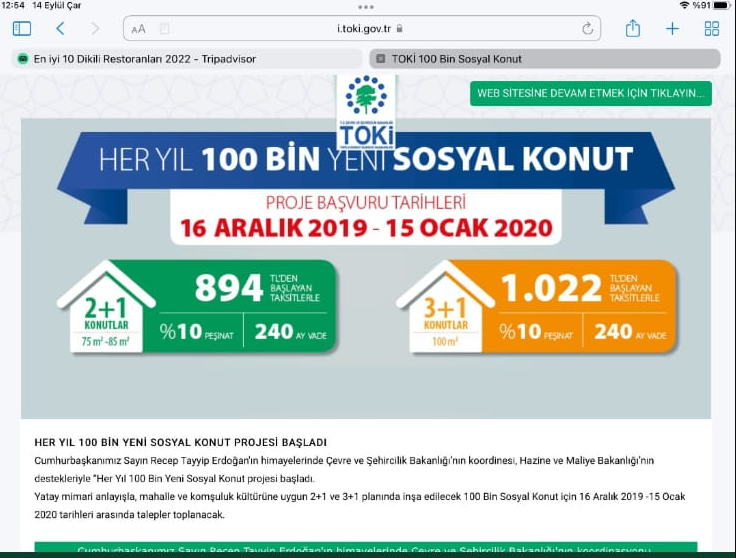Click heading HER YIL 100 BİN YENİ SOSYAL KONUT PROJESİ BAŞLADI
Screen dimensions: 736x558
(180, 443)
